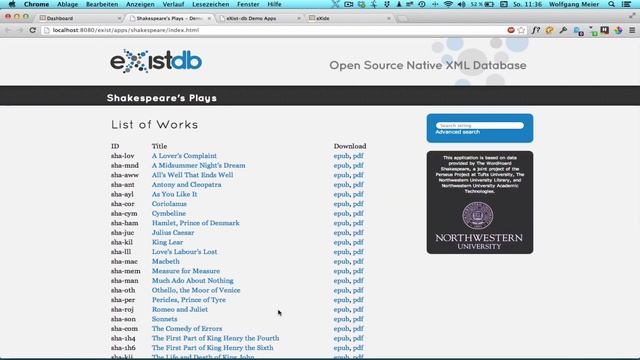Download epub for Coriolanus
Screen dimensions: 640x360
[341, 204]
